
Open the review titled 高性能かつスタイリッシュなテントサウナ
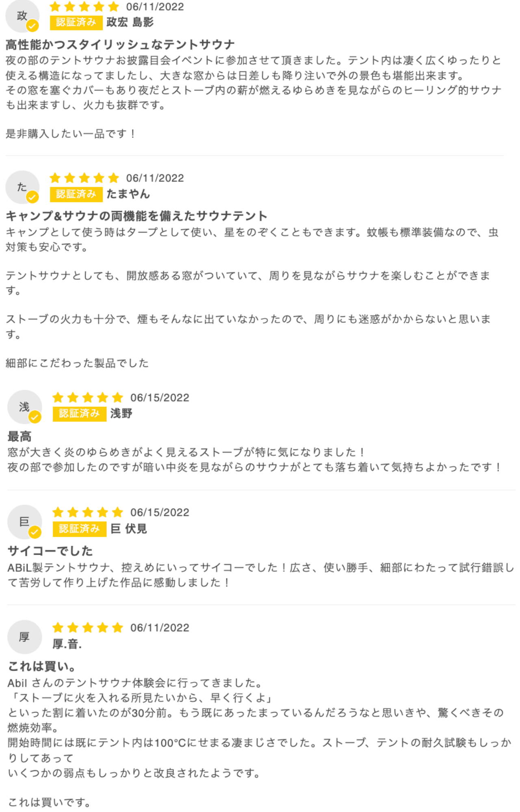(120, 44)
